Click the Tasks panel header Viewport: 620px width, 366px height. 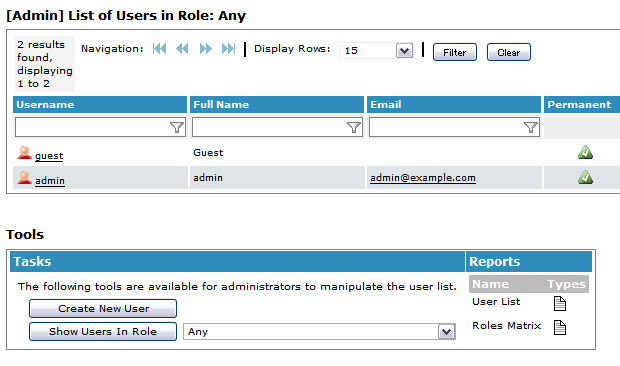(237, 261)
